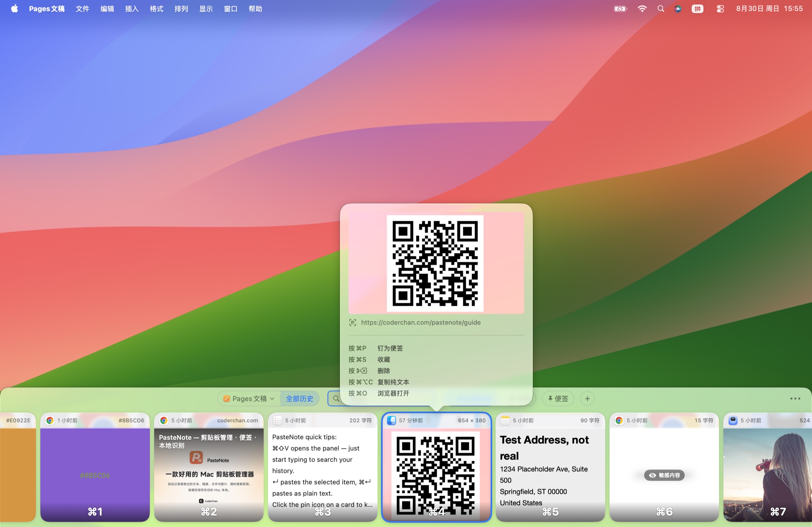Open the Pages 文稿 application menu
This screenshot has width=812, height=527.
47,9
